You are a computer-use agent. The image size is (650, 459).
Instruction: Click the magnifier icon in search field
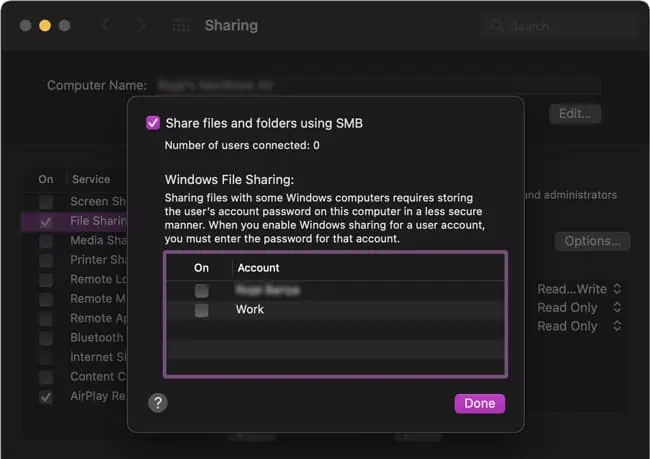point(497,27)
